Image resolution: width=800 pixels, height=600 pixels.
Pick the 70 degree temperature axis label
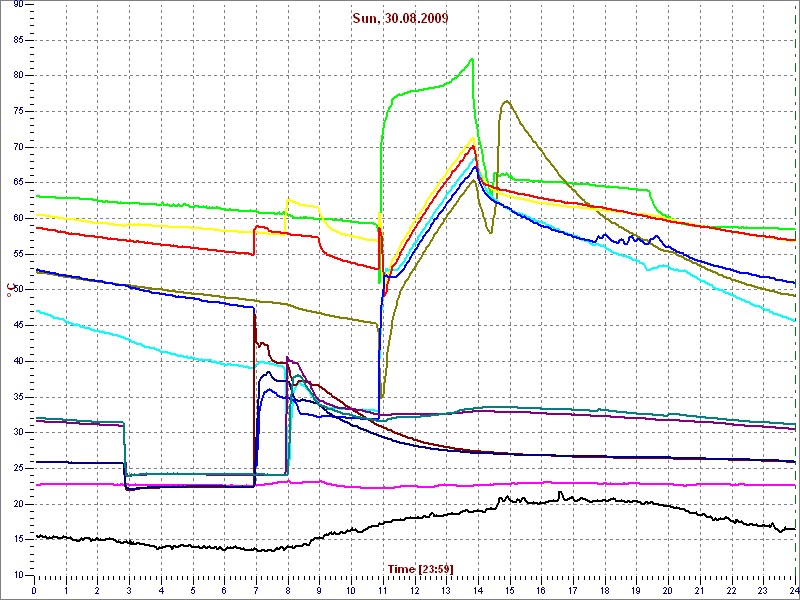pos(18,147)
